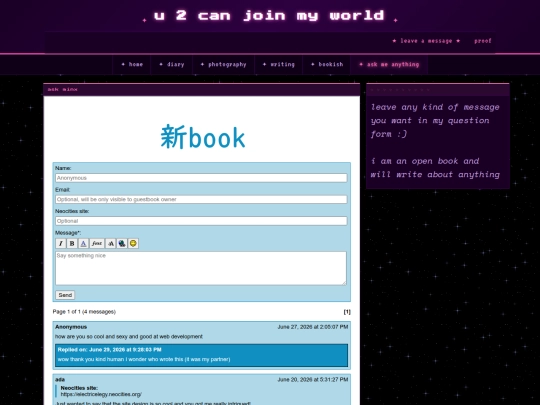Click the 'how are you so cool' message

(x=129, y=336)
